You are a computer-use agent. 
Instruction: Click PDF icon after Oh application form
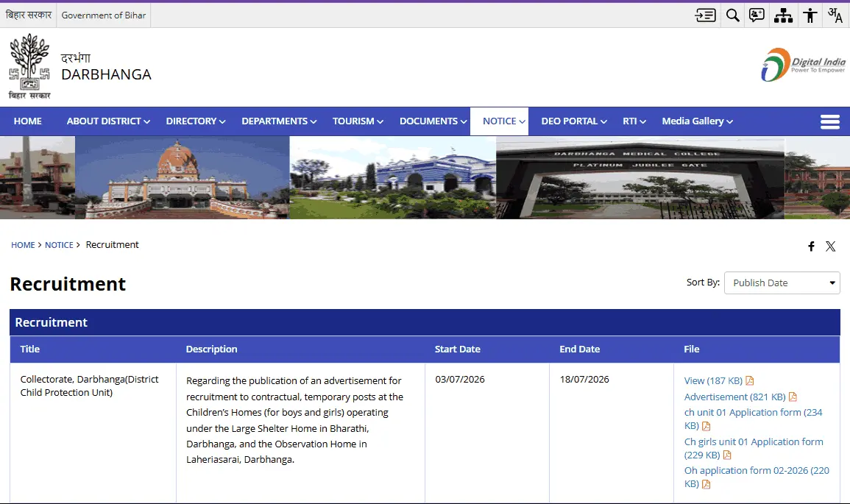(706, 484)
